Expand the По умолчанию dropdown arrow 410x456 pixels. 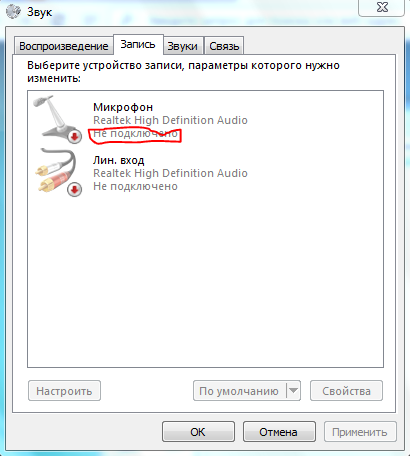point(293,390)
